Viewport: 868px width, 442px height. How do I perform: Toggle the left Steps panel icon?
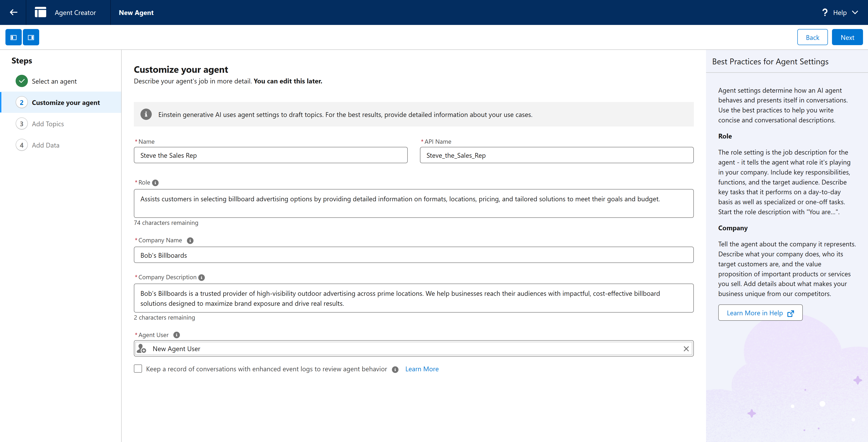[14, 37]
